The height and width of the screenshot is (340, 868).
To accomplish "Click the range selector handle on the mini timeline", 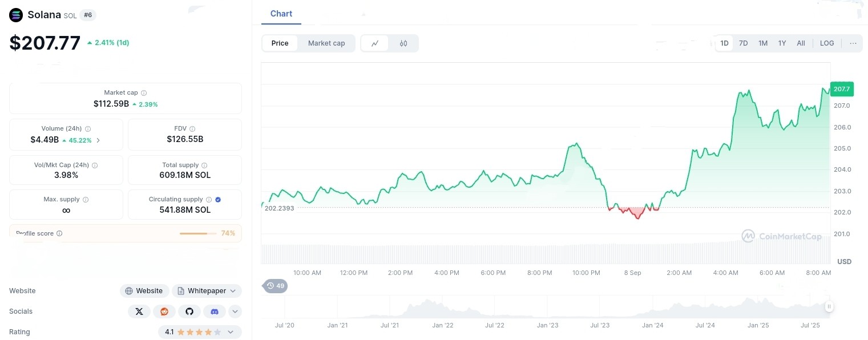I will point(829,307).
